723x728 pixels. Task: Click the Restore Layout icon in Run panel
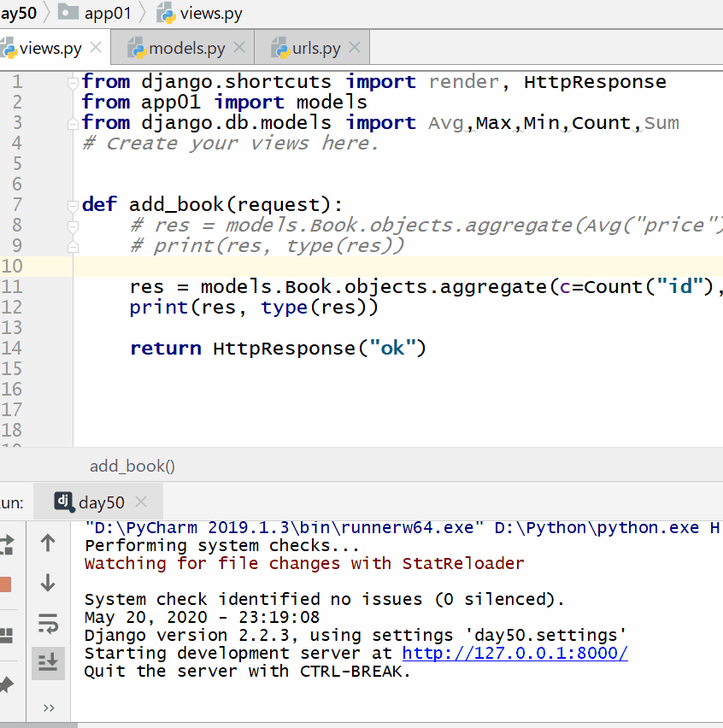coord(6,634)
